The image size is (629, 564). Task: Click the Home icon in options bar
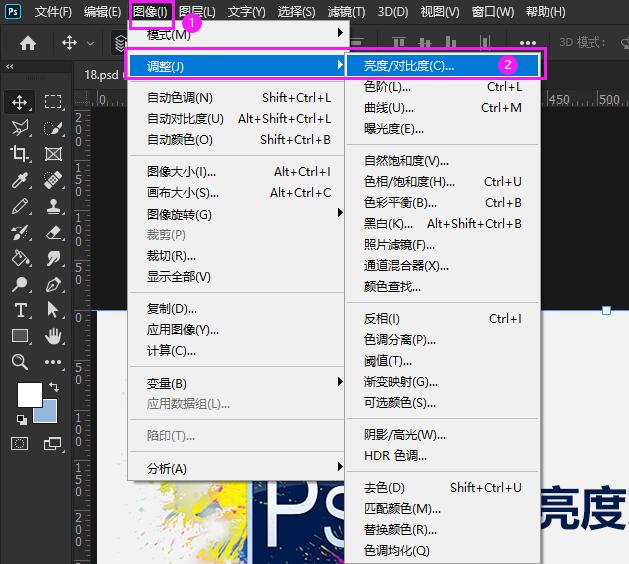coord(28,43)
